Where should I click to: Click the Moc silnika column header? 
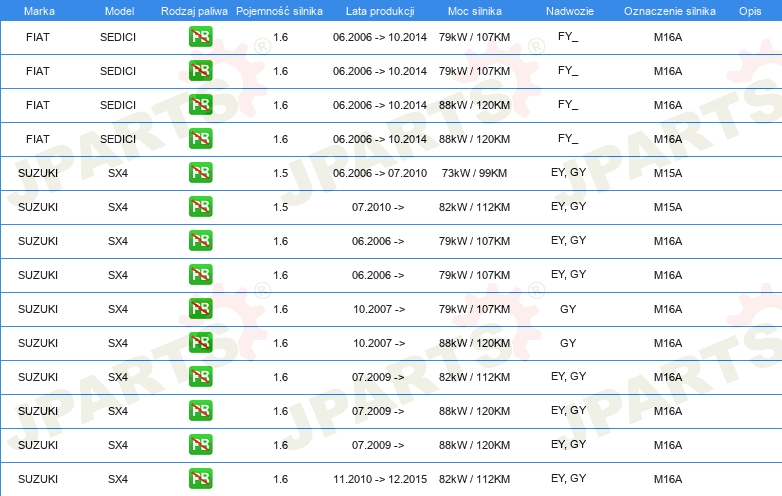point(474,11)
